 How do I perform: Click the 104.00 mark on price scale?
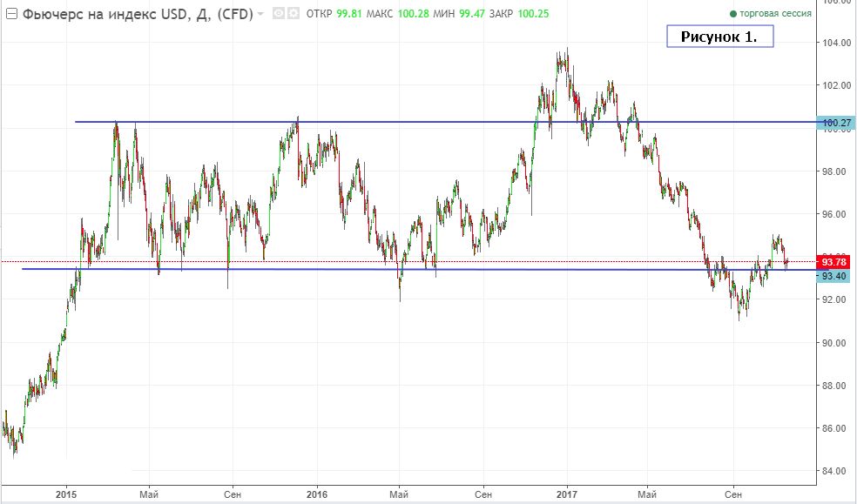coord(837,43)
